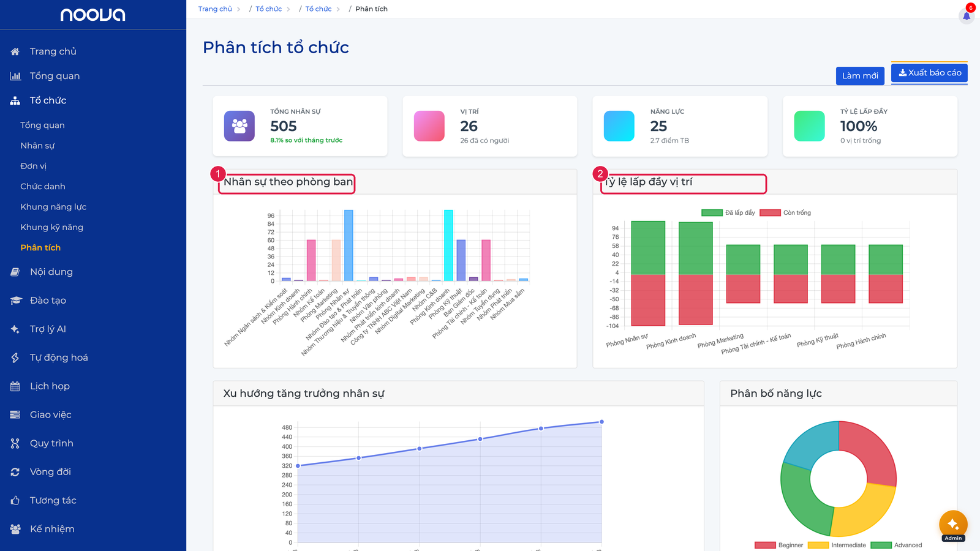The width and height of the screenshot is (980, 551).
Task: Click the Lịch họp calendar icon
Action: [15, 386]
